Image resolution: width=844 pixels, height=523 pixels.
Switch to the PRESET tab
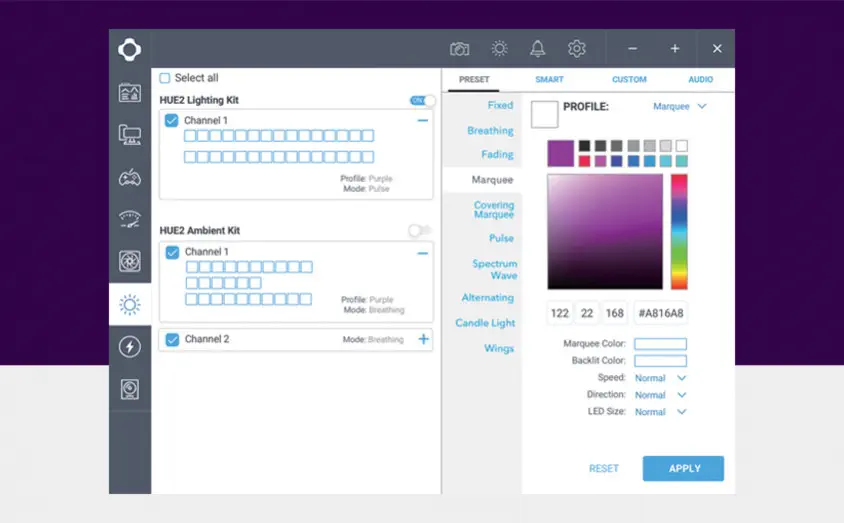coord(474,80)
